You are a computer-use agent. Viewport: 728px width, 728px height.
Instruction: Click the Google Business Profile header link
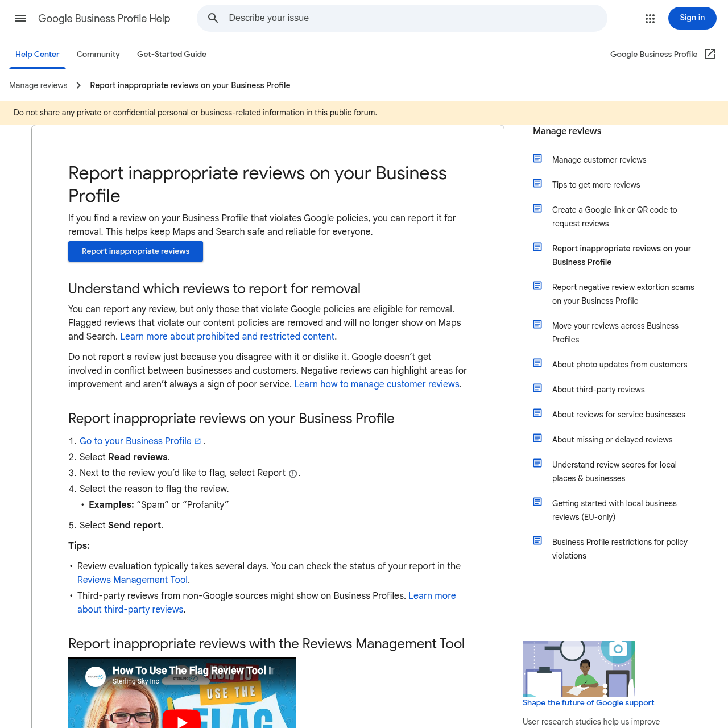(653, 54)
